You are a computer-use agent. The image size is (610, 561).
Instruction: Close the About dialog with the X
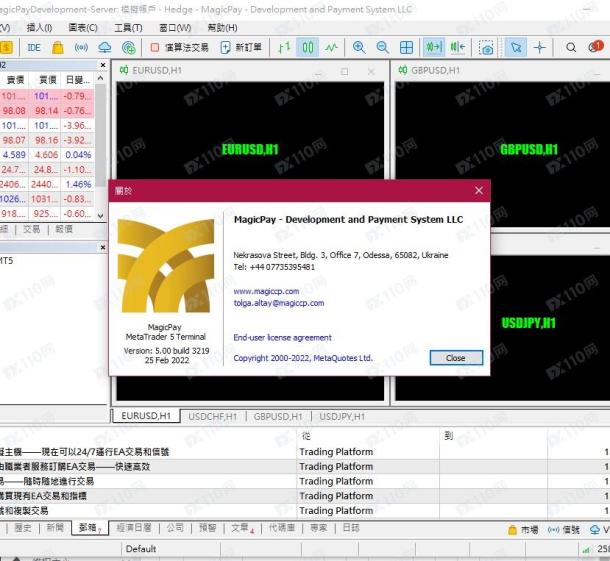pyautogui.click(x=479, y=190)
